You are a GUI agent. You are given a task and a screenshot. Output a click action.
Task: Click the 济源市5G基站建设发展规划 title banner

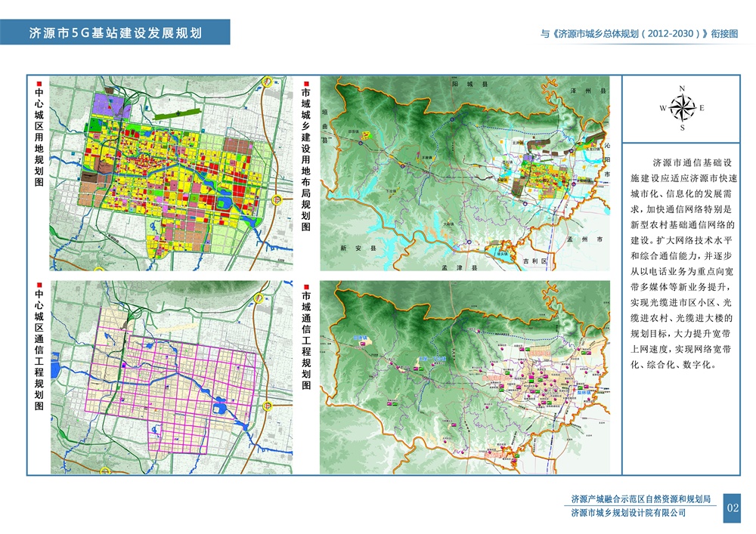coord(115,33)
